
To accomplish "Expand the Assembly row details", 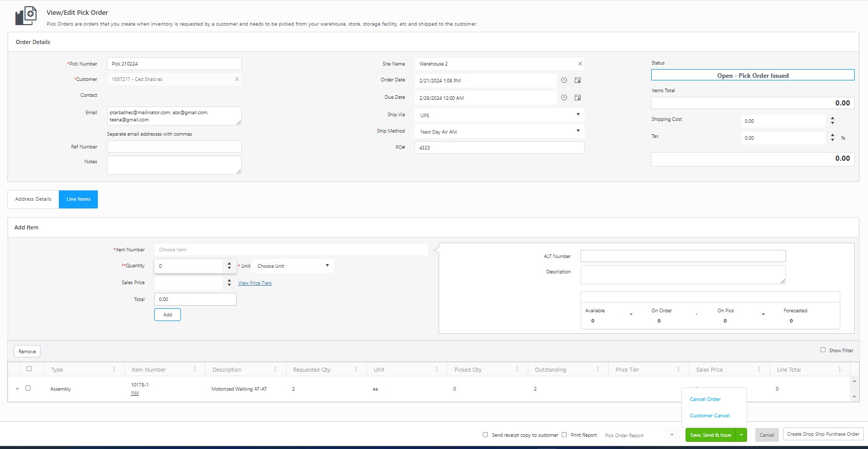I will point(17,389).
